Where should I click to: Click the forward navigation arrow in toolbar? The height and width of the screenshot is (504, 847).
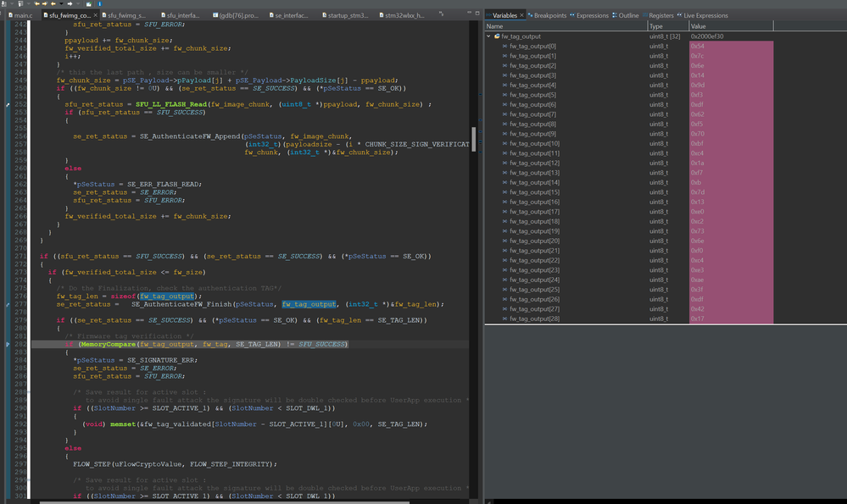pyautogui.click(x=70, y=4)
